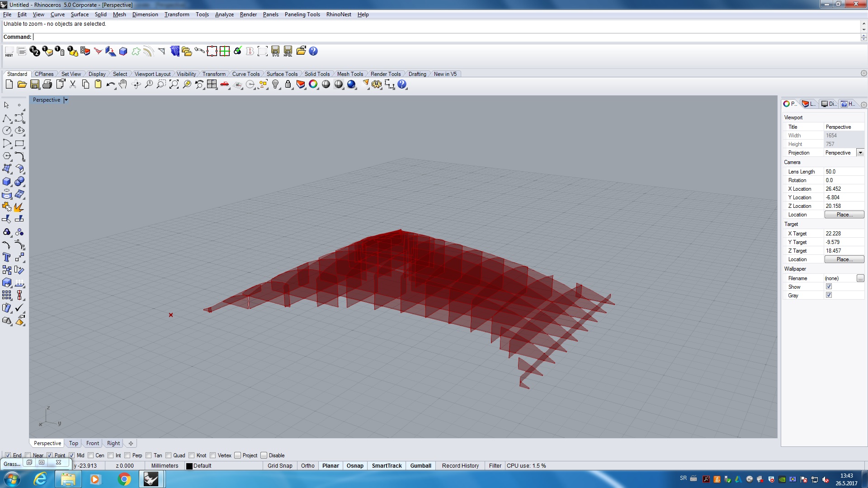868x488 pixels.
Task: Open Internet Explorer from the taskbar
Action: (41, 479)
